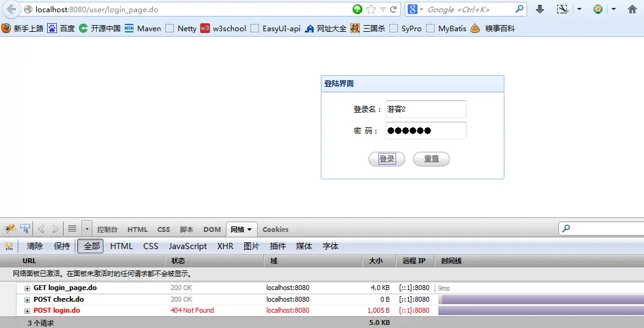Open dropdown next to Firebug list icon
The width and height of the screenshot is (644, 328).
coord(87,229)
